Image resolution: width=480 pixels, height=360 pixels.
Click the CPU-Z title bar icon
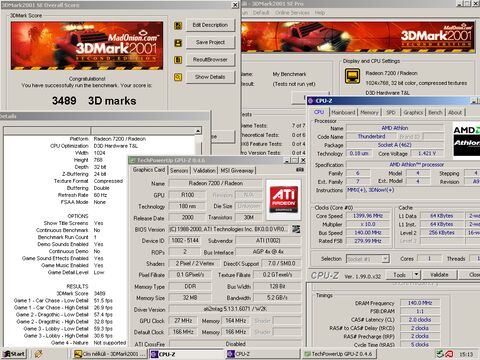point(310,101)
